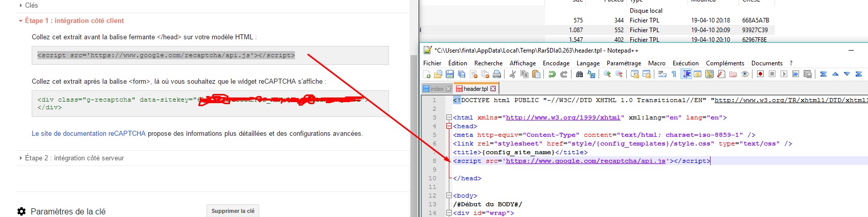Viewport: 868px width, 217px height.
Task: Open the Macro menu
Action: pyautogui.click(x=656, y=63)
